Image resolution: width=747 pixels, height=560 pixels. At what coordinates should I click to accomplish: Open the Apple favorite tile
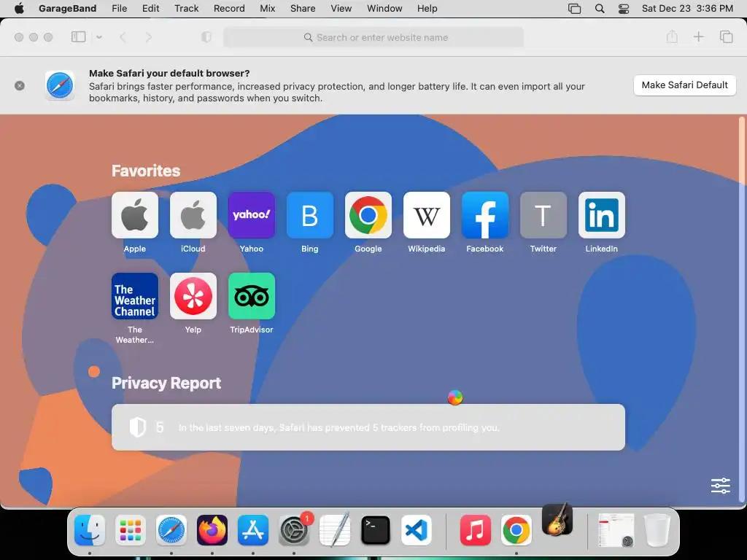coord(135,215)
